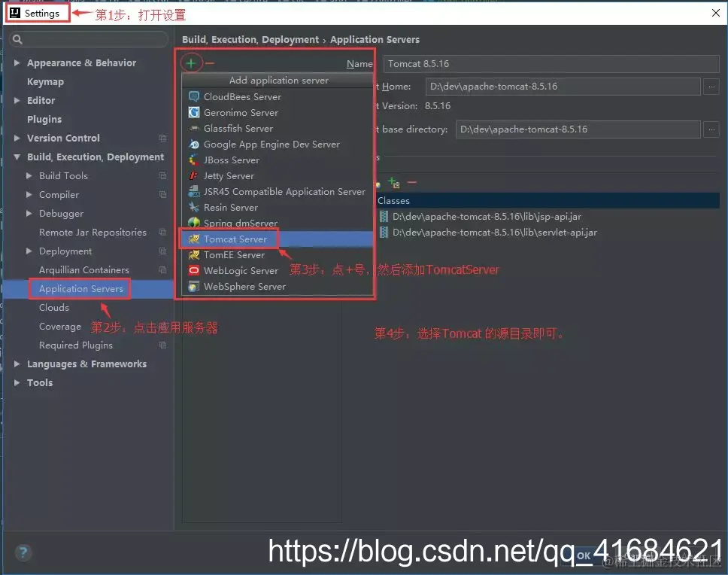
Task: Click the project-level icon beside Required Plugins
Action: tap(162, 345)
